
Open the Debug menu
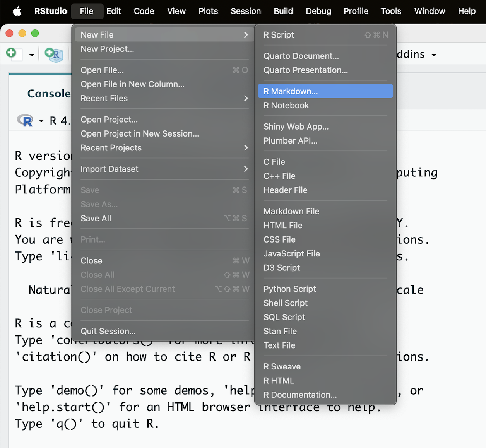[318, 11]
